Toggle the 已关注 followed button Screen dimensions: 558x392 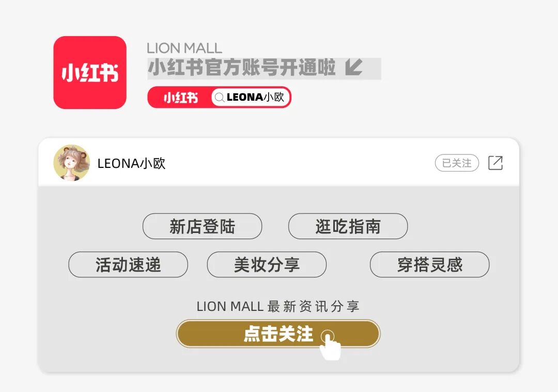point(457,163)
